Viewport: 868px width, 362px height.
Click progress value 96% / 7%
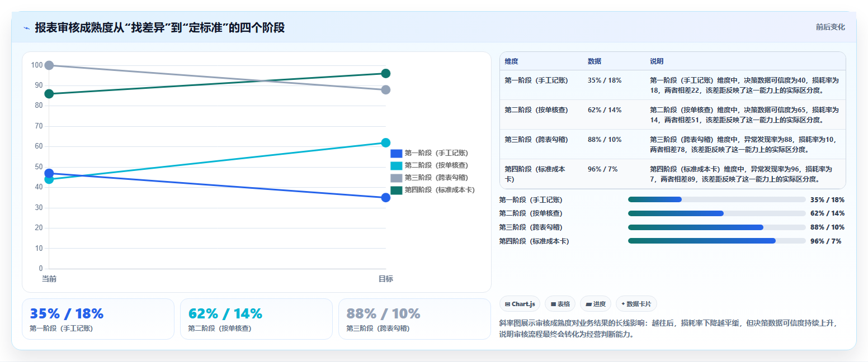(825, 241)
